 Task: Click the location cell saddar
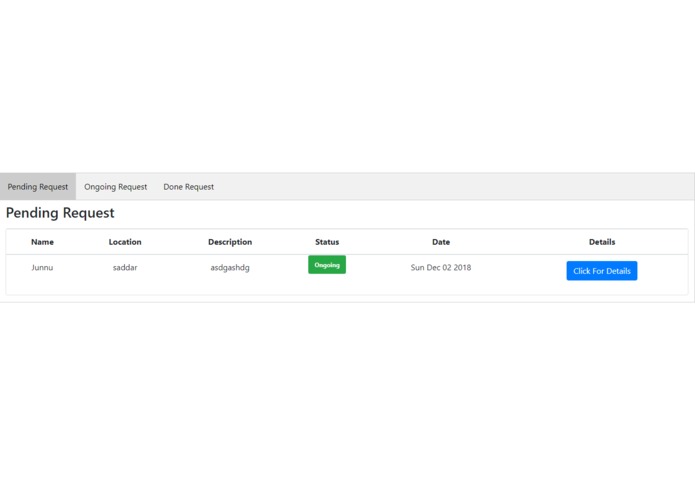click(x=125, y=268)
